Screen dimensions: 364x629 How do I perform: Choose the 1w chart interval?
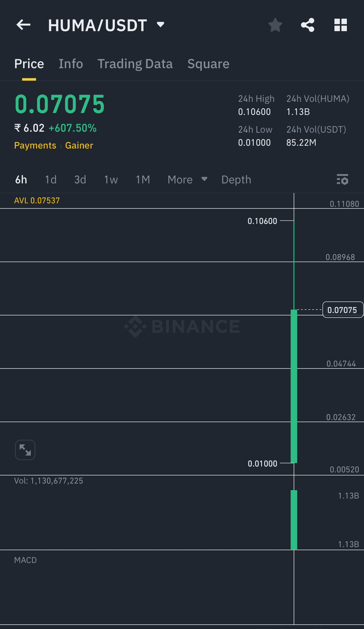[x=111, y=179]
